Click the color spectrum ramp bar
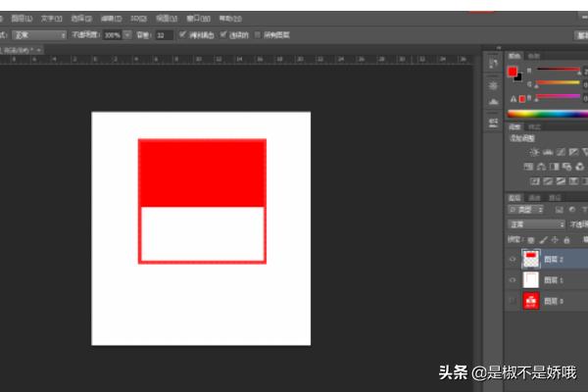The image size is (588, 392). point(546,114)
